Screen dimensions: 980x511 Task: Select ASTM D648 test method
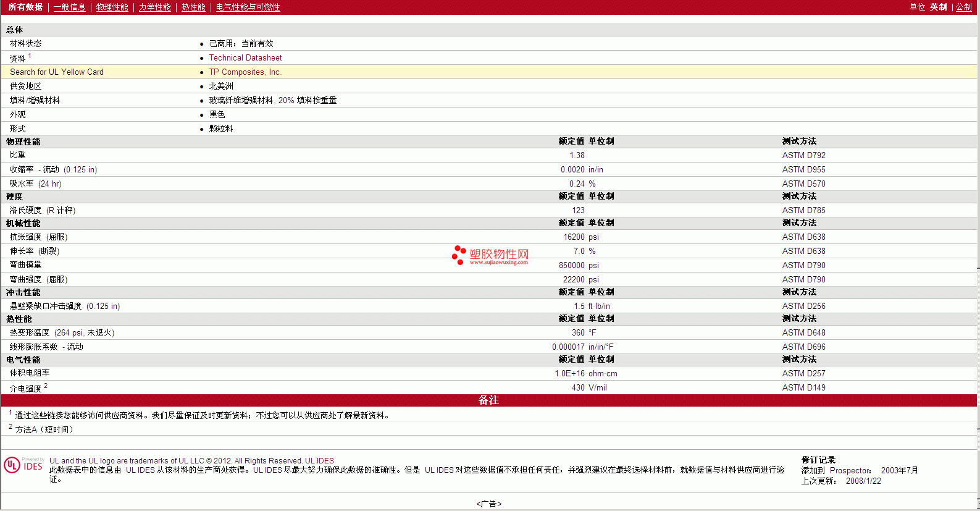click(803, 332)
